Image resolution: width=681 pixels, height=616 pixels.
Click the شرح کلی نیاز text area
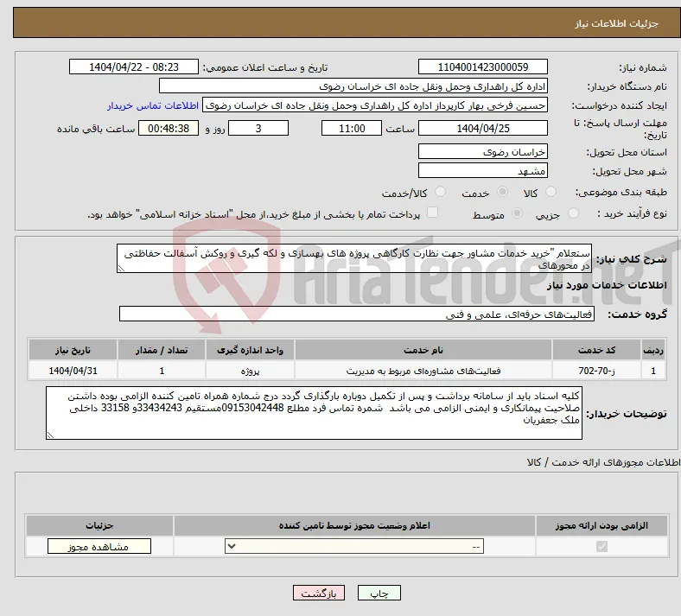(354, 258)
